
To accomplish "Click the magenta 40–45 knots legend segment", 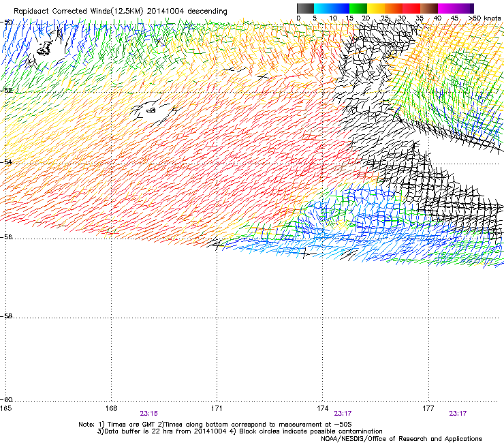I will (447, 8).
